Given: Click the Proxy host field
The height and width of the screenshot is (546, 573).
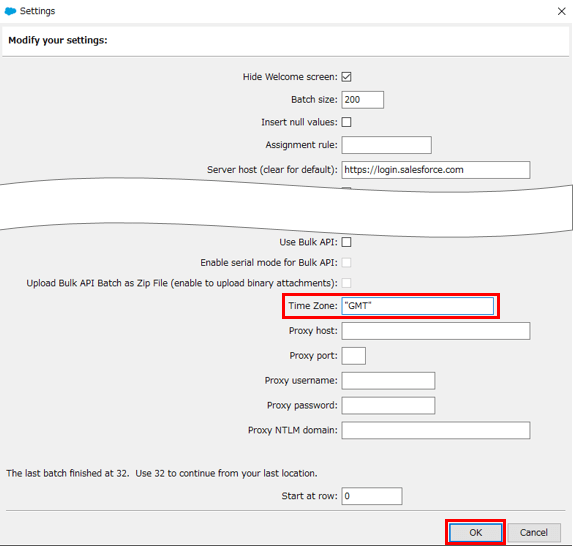Looking at the screenshot, I should pos(436,331).
